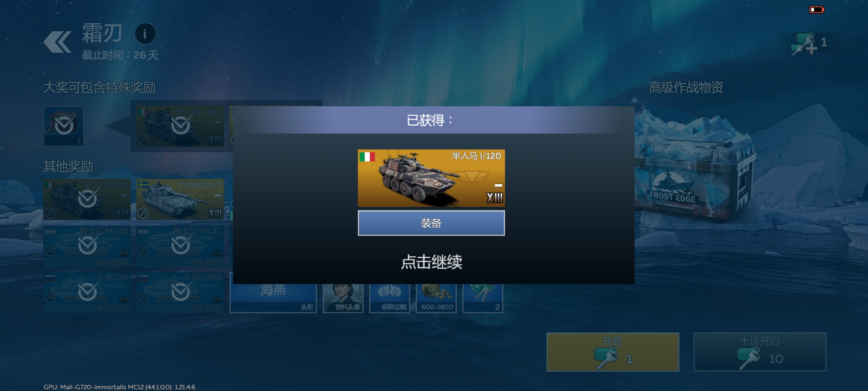This screenshot has height=391, width=868.
Task: Select the T-80UM2 reward card
Action: click(180, 293)
